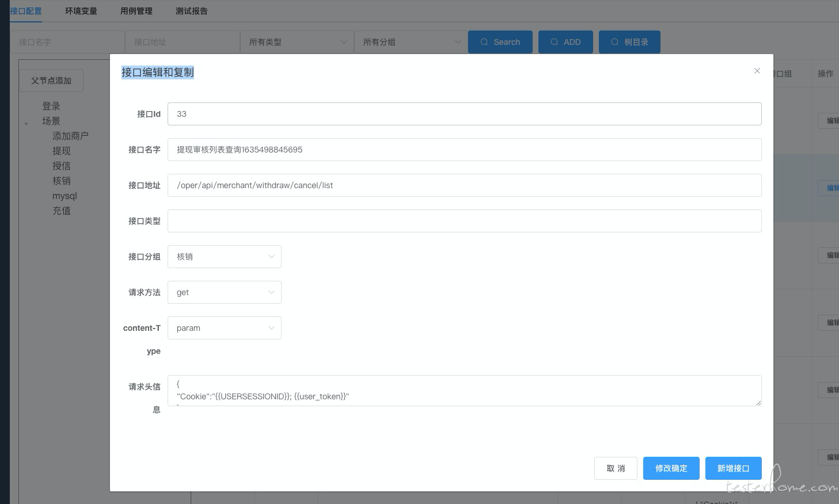Click the 树目录 button
This screenshot has height=504, width=839.
pyautogui.click(x=629, y=42)
